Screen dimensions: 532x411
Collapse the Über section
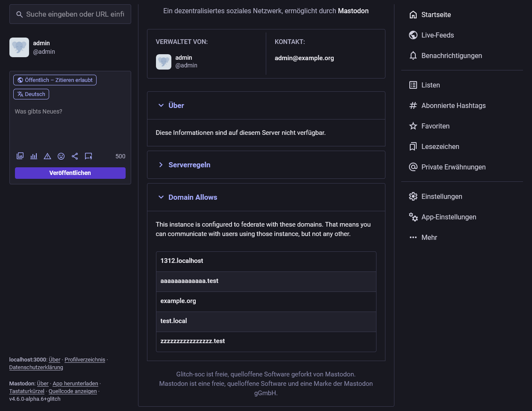(x=176, y=105)
